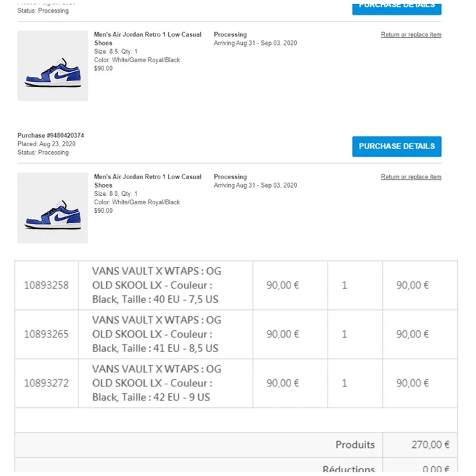Click the Placed: Aug 23, 2020 text
Image resolution: width=476 pixels, height=476 pixels.
[x=46, y=144]
